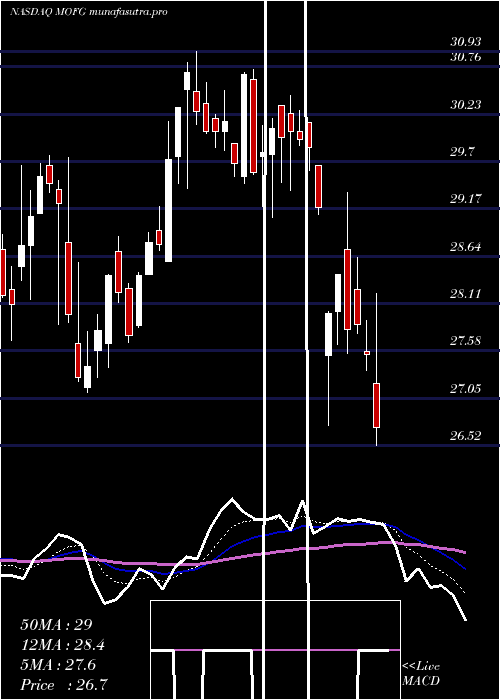
Task: Click the 26.52 price level label
Action: click(466, 436)
